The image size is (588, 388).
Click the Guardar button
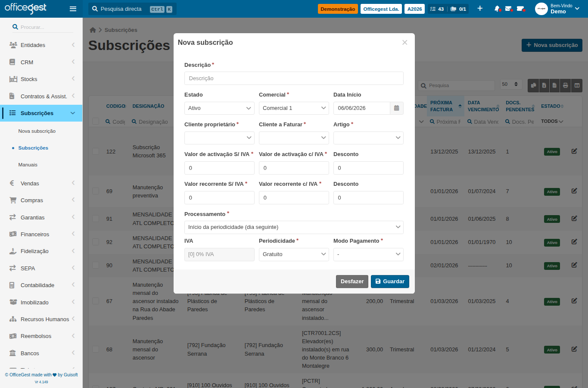(x=390, y=282)
